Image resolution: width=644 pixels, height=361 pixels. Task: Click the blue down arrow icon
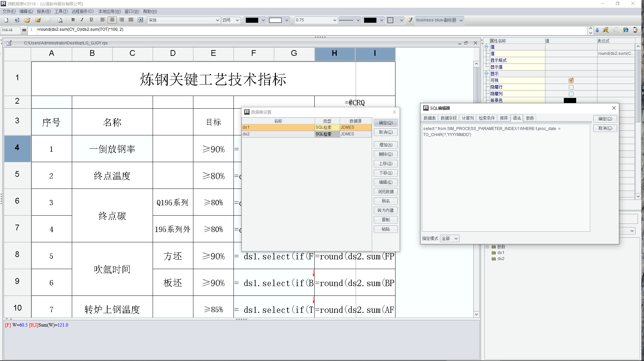click(597, 30)
